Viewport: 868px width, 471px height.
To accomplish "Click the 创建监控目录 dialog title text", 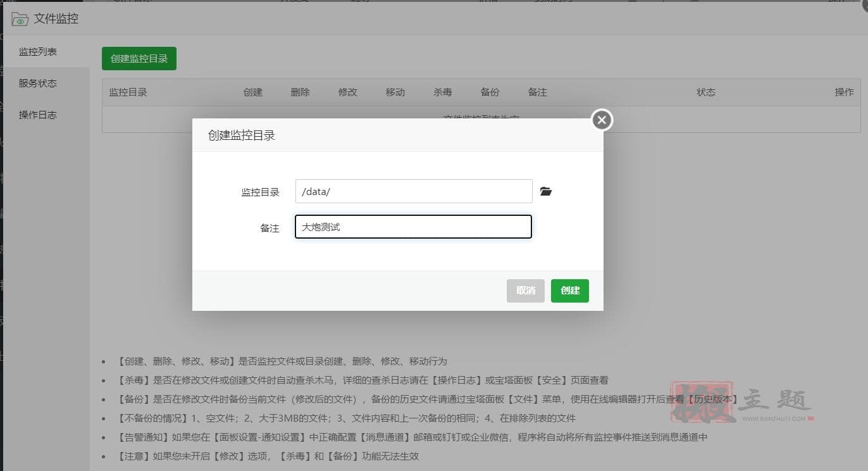I will point(242,135).
